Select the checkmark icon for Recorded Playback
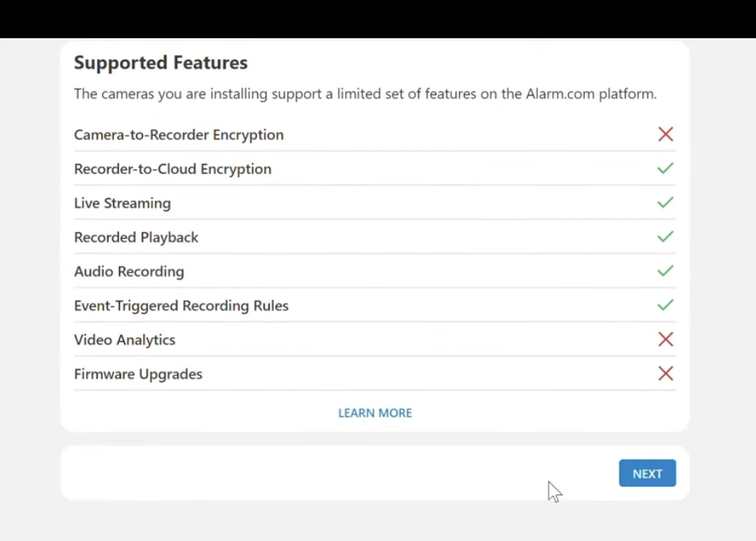 tap(665, 237)
